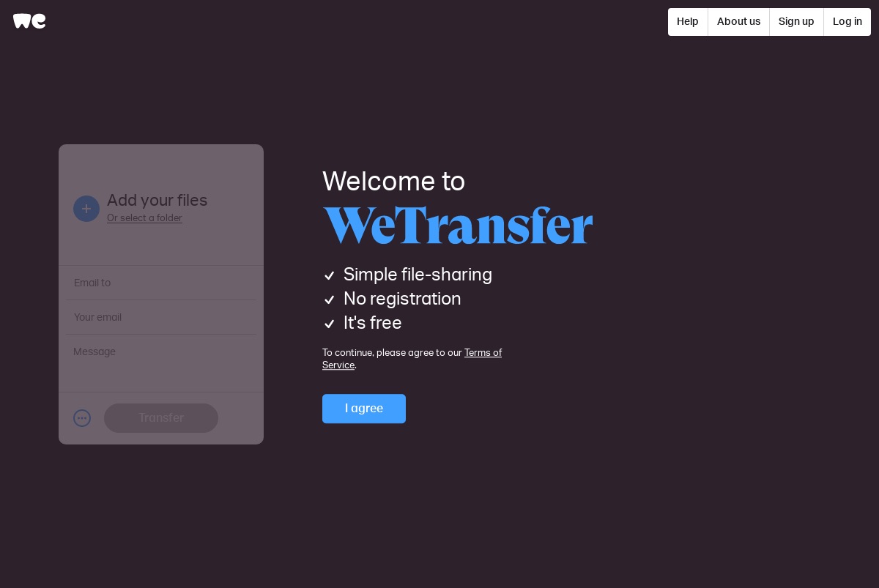
Task: Click the Simple file-sharing text
Action: point(418,275)
